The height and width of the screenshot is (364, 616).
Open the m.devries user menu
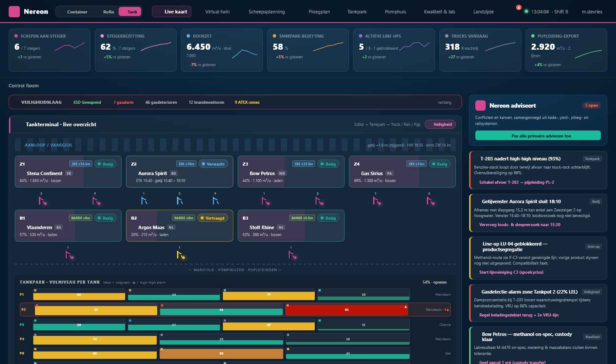592,12
